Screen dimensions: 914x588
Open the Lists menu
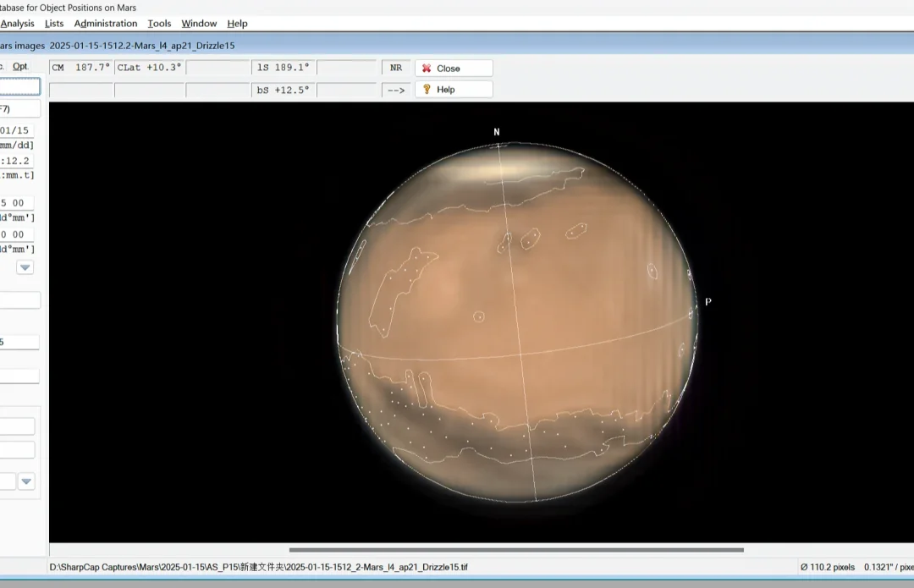pos(54,24)
